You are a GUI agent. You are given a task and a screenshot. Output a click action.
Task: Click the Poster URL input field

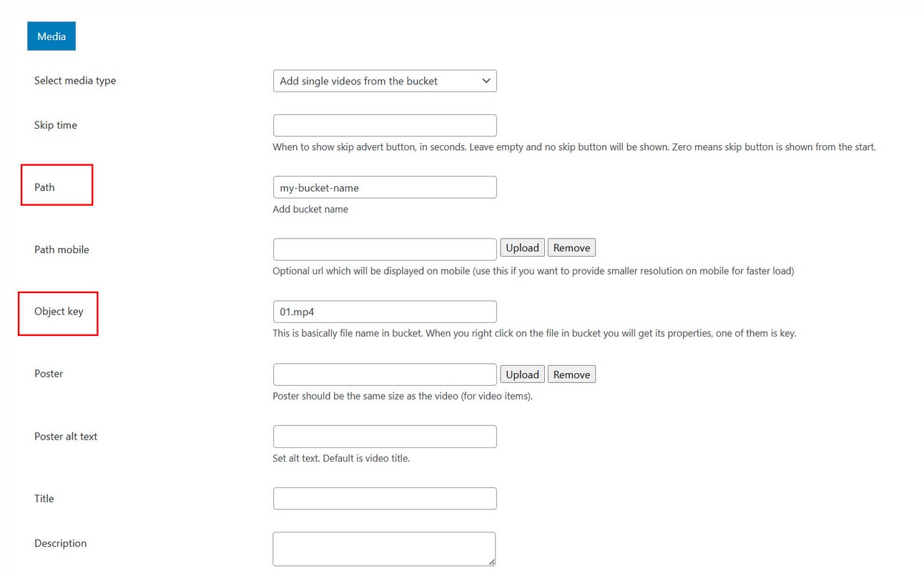[385, 374]
